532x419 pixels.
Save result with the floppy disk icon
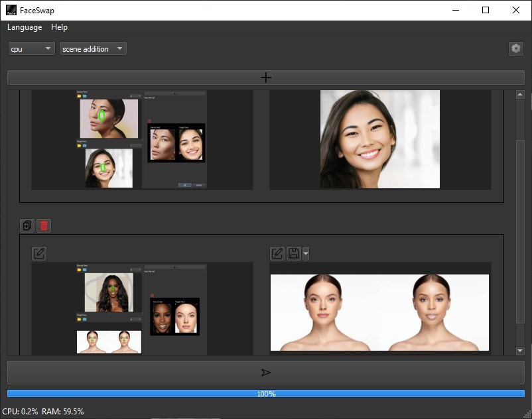pyautogui.click(x=294, y=253)
